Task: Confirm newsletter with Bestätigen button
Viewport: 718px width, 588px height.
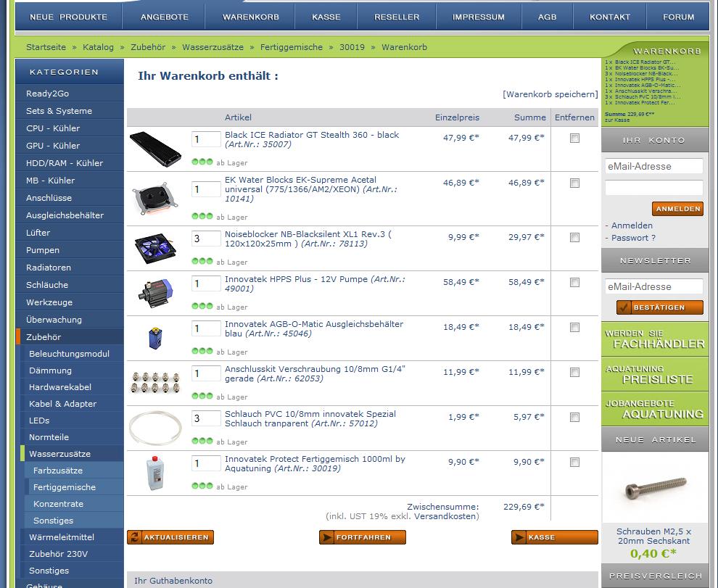Action: [659, 307]
